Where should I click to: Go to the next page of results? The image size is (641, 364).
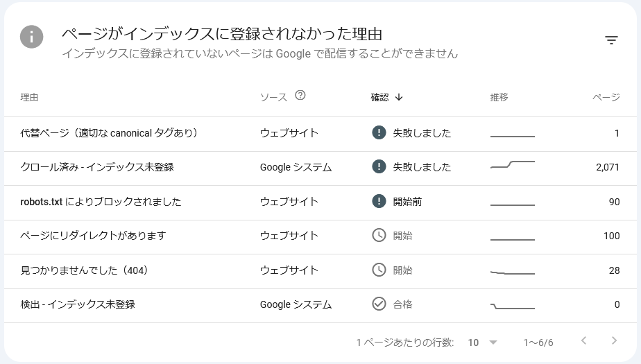(x=614, y=340)
